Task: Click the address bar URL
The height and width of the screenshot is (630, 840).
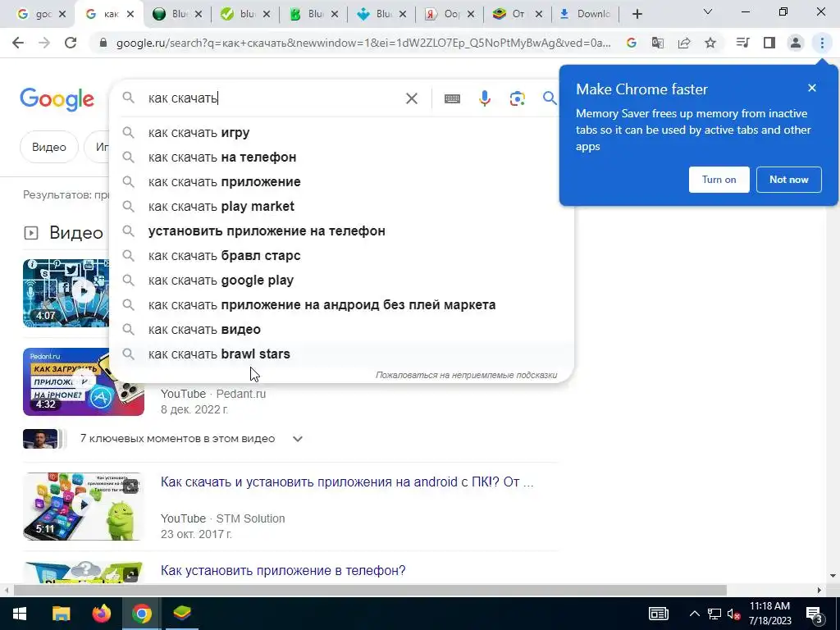Action: coord(363,43)
